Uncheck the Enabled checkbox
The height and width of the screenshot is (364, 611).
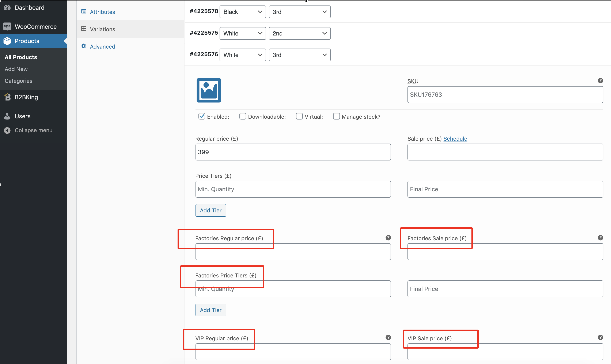pos(202,116)
